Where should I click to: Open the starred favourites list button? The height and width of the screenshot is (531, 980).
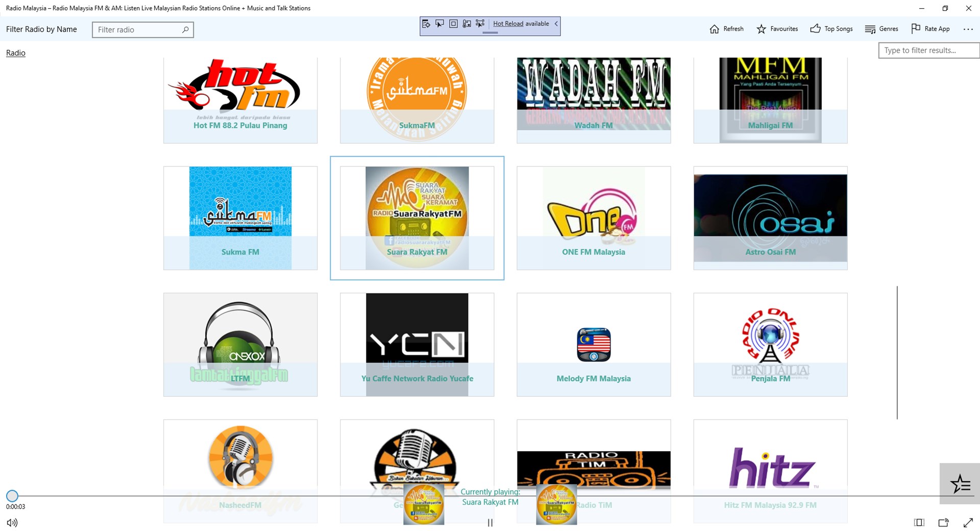click(x=960, y=484)
